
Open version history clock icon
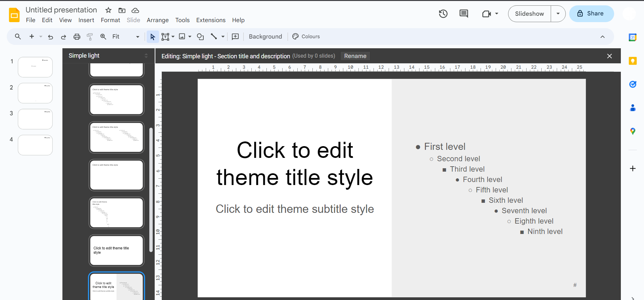pyautogui.click(x=443, y=14)
